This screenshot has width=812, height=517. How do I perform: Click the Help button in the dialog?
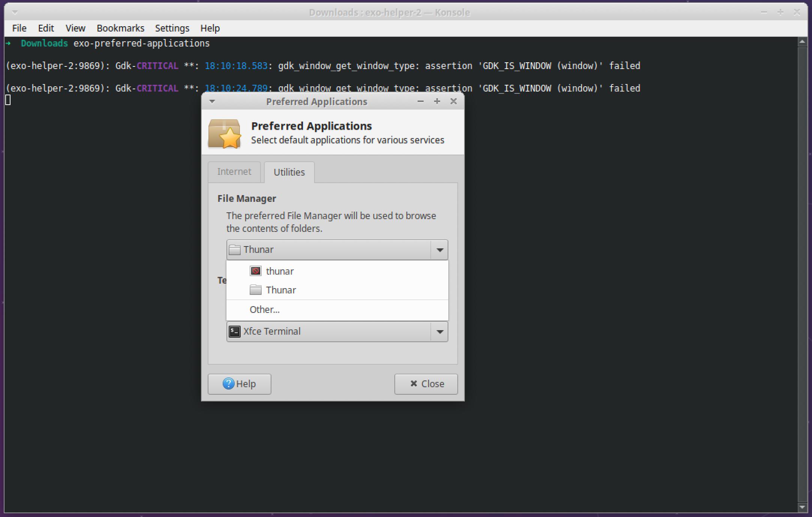pos(239,384)
